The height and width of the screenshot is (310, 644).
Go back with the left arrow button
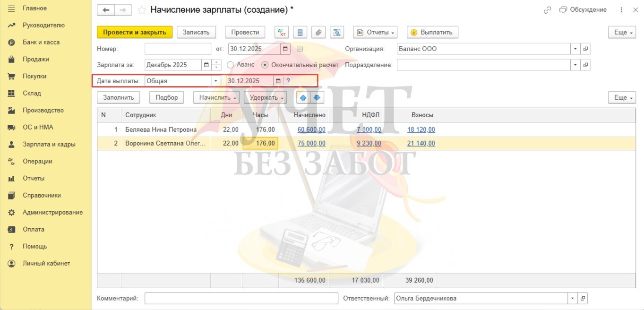click(x=106, y=10)
